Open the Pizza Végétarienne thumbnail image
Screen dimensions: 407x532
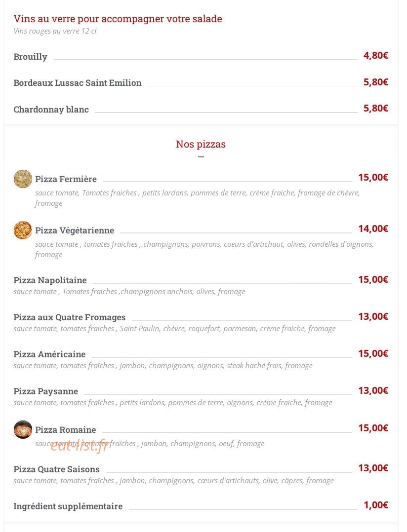(x=23, y=230)
